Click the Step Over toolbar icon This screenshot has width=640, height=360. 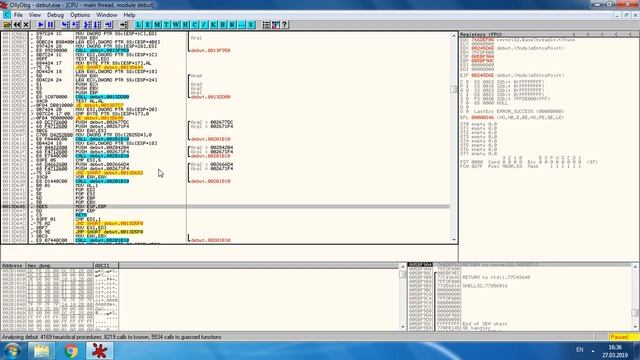pyautogui.click(x=76, y=25)
